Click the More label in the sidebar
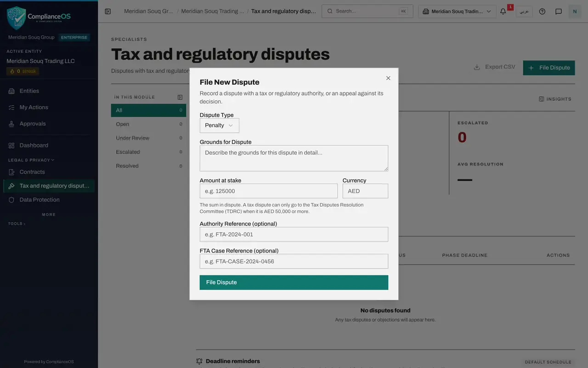The width and height of the screenshot is (588, 368). pos(49,215)
